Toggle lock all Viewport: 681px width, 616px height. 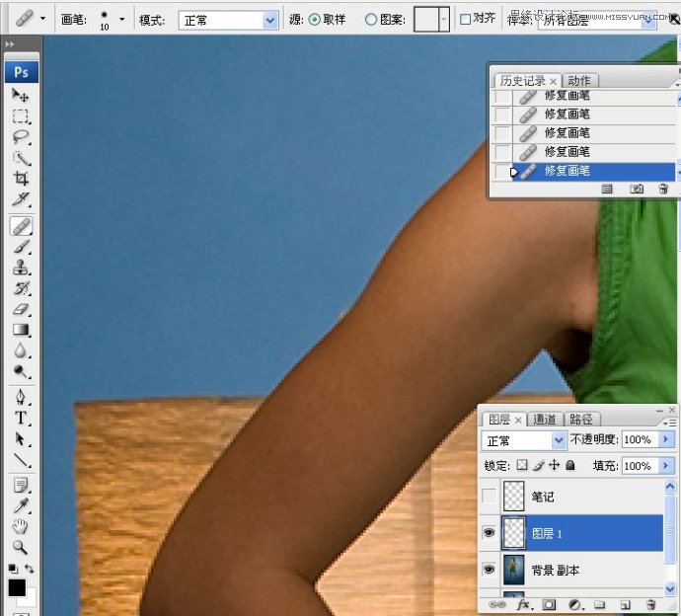coord(570,465)
